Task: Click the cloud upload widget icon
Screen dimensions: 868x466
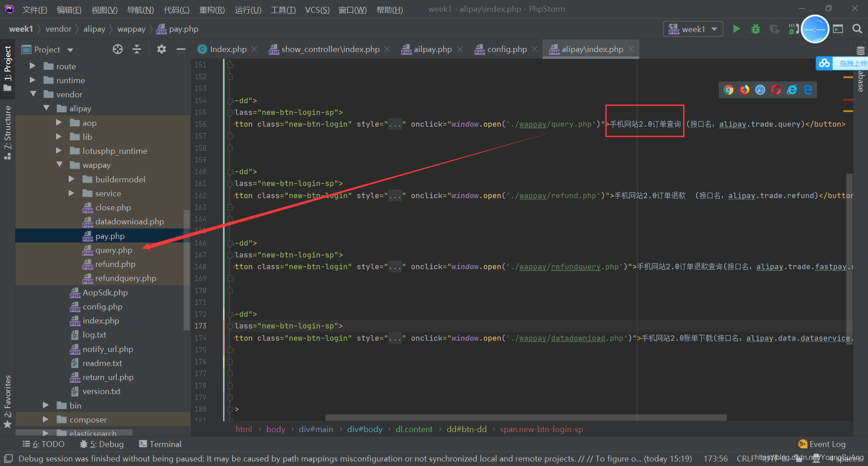Action: 824,63
